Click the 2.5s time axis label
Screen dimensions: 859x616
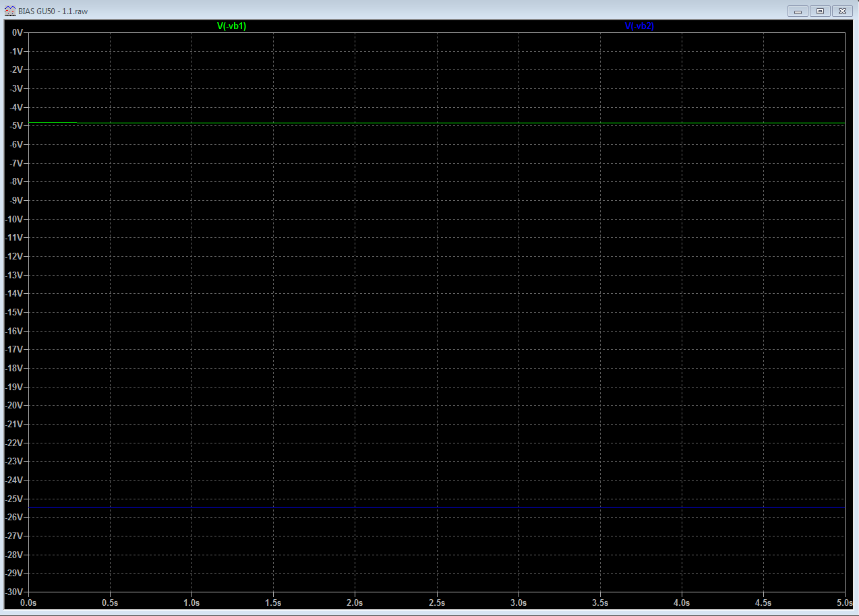point(437,602)
